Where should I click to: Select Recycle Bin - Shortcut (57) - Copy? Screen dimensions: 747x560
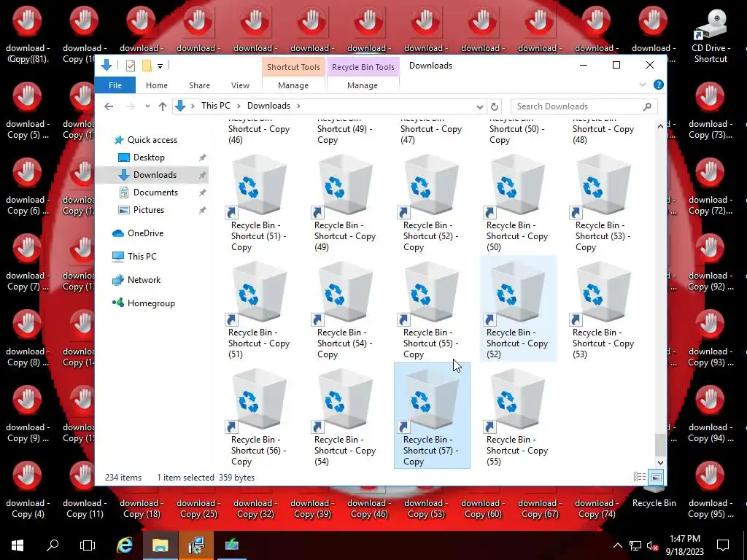pos(432,416)
